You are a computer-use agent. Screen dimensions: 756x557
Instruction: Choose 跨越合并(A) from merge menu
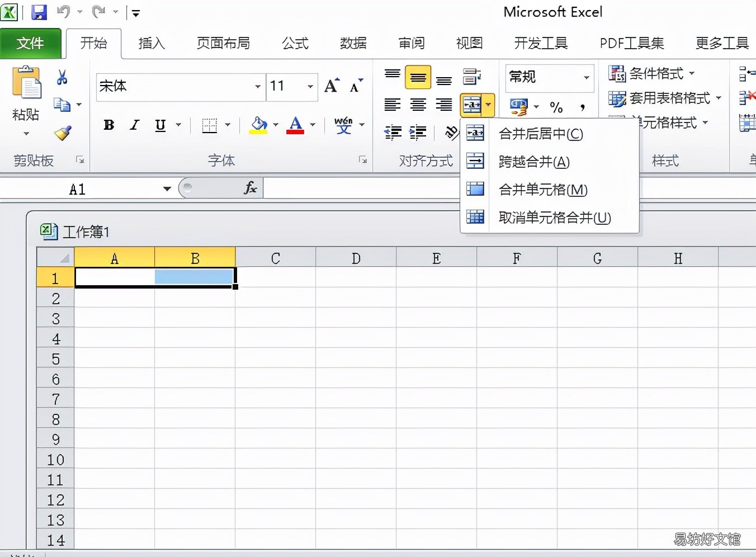(x=550, y=162)
